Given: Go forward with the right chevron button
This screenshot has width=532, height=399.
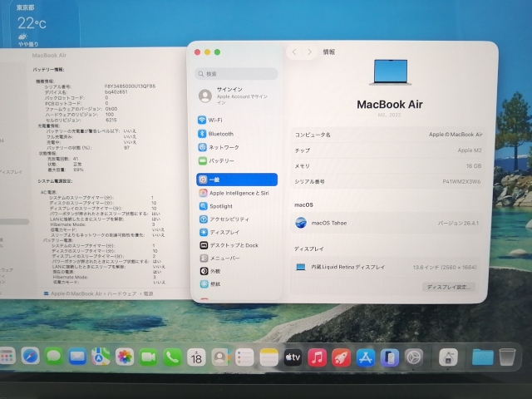Looking at the screenshot, I should 309,52.
